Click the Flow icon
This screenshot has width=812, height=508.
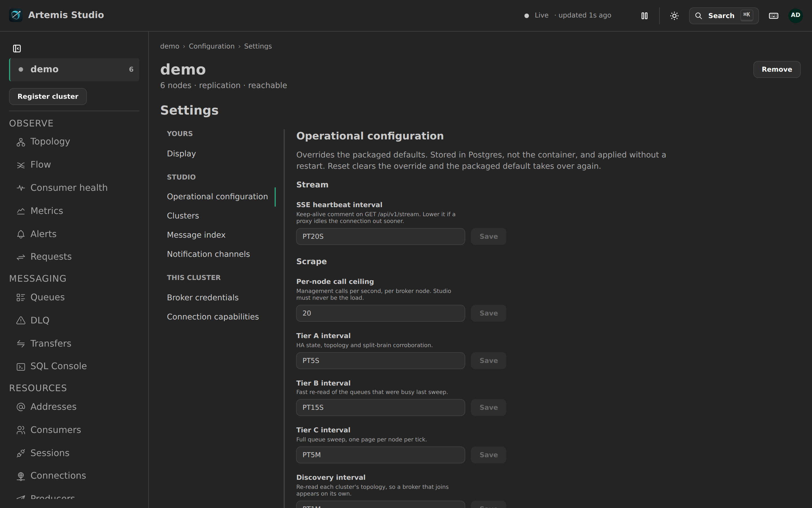[x=21, y=165]
